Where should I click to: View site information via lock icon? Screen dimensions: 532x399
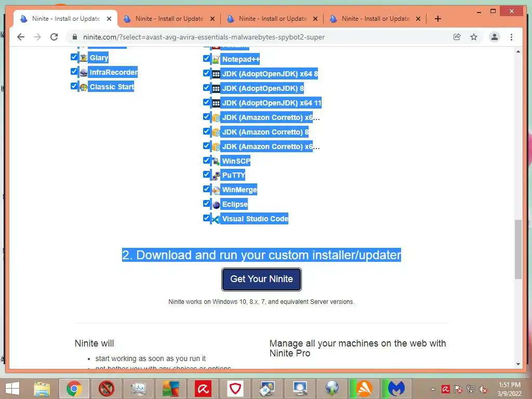(75, 37)
